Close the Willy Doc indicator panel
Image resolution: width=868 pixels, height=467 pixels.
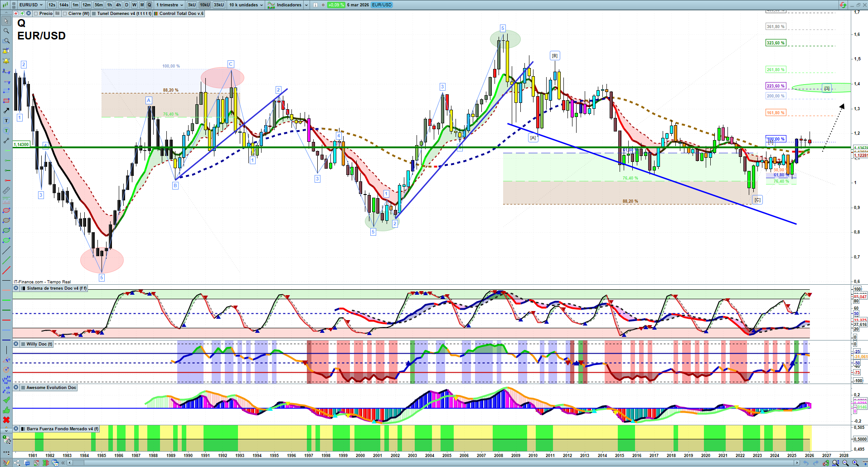click(16, 344)
